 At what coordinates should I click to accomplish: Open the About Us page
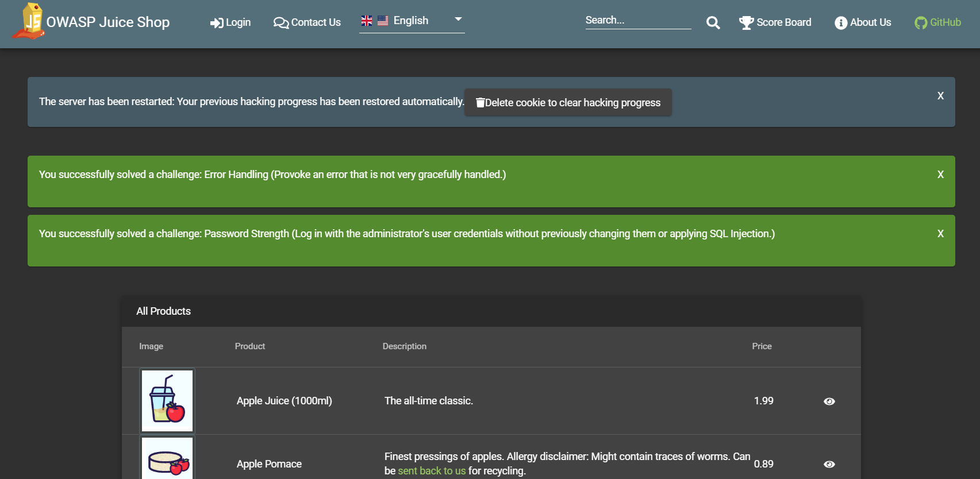[863, 22]
